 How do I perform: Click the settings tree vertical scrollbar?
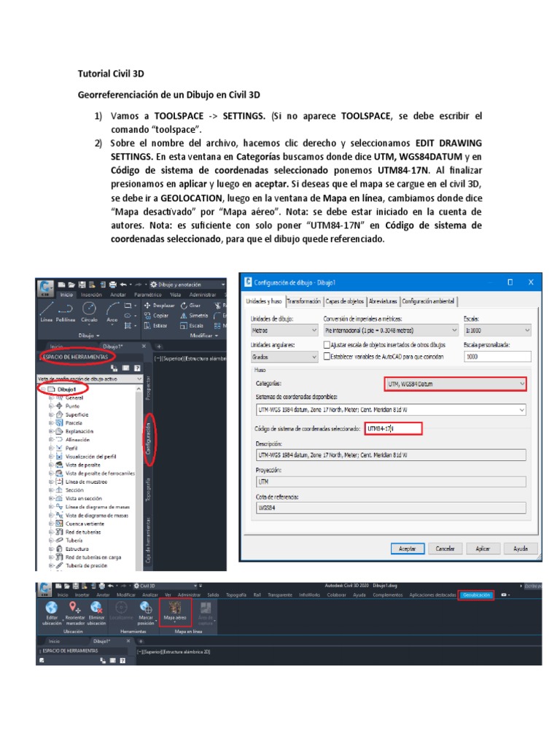click(x=139, y=478)
